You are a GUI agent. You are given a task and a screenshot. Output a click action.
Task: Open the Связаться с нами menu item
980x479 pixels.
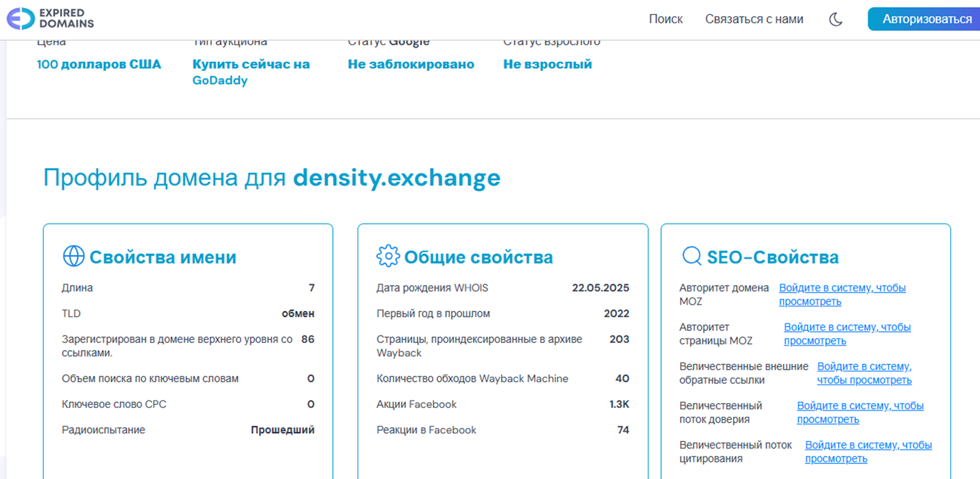754,20
